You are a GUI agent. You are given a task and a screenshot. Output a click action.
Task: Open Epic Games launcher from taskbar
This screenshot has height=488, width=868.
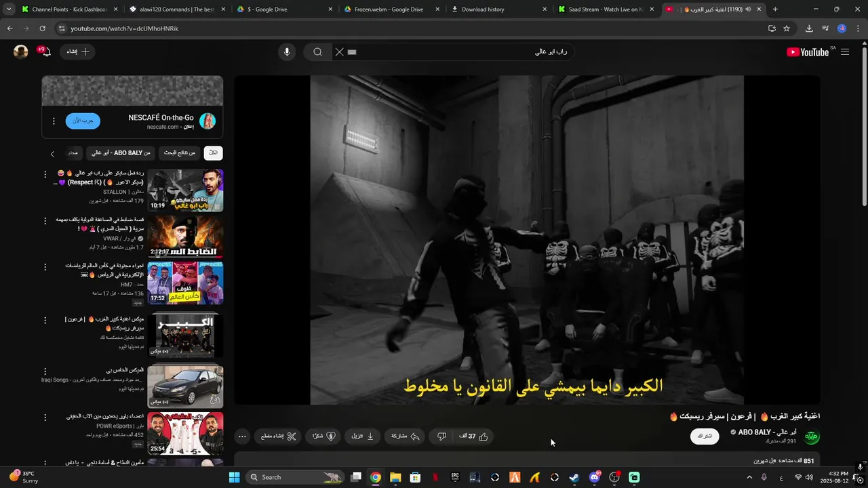tap(455, 477)
